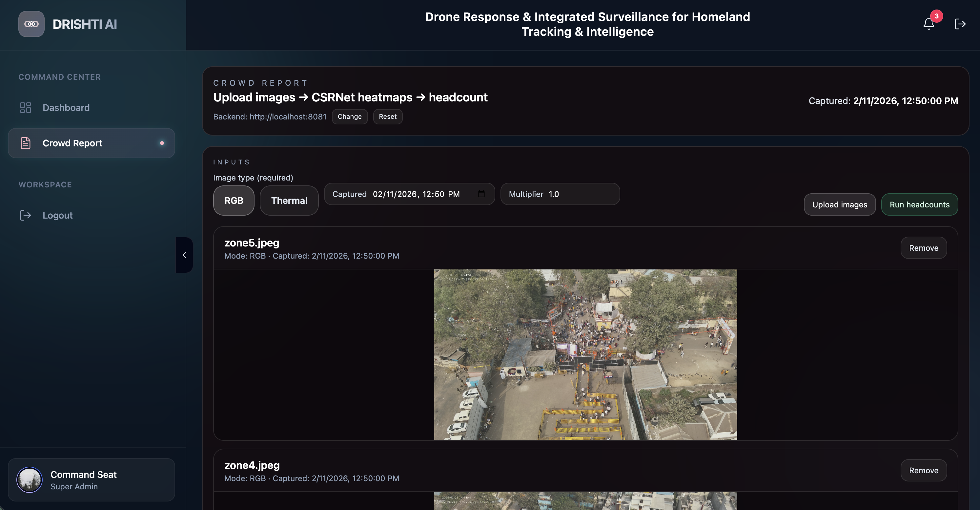Screen dimensions: 980x510
Task: Open the Dashboard menu item
Action: click(91, 108)
